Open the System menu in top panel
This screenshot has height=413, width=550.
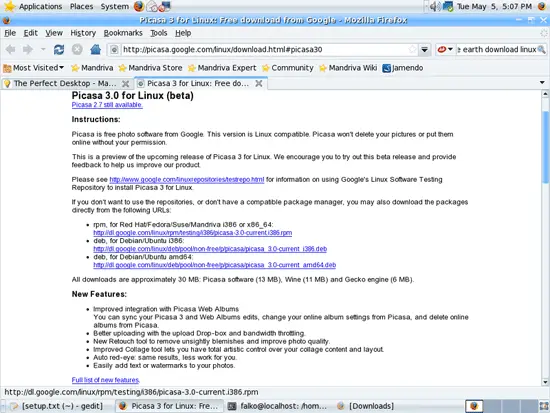click(x=115, y=6)
